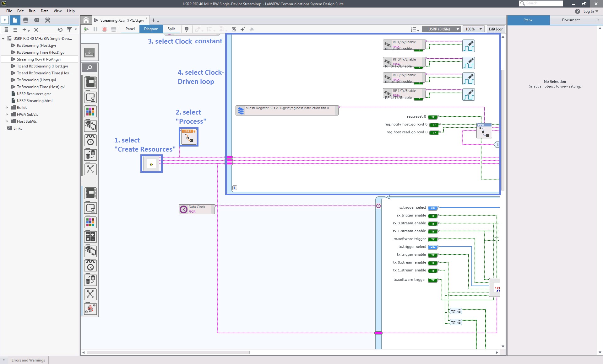Viewport: 603px width, 364px height.
Task: Click the tx 1.stream enable boolean terminal
Action: [x=433, y=271]
